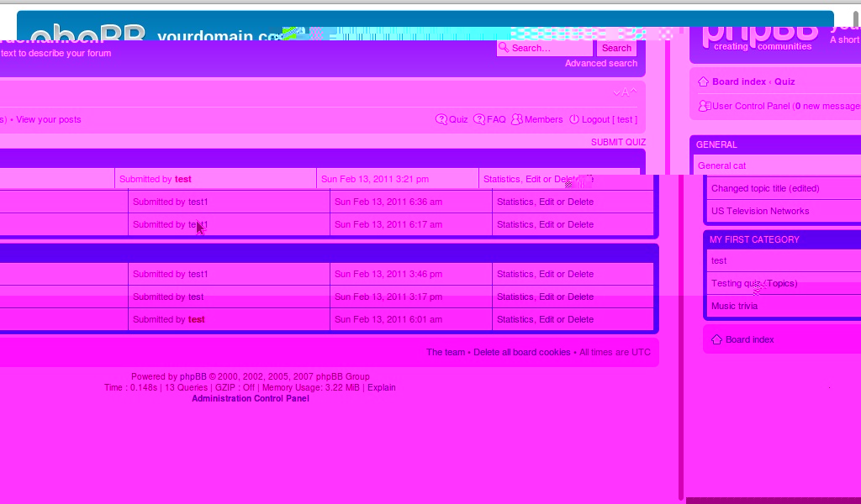The width and height of the screenshot is (861, 504).
Task: Click the SUBMIT QUIZ link
Action: pos(618,142)
